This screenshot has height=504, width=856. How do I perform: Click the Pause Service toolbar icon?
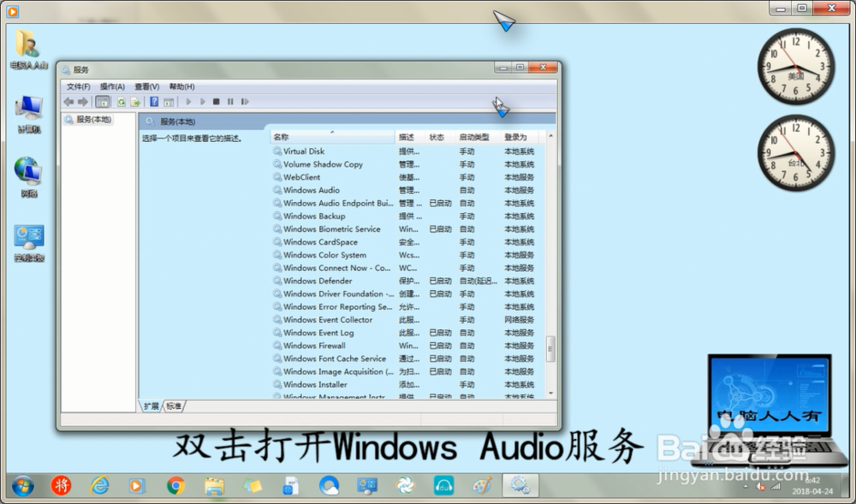click(230, 102)
